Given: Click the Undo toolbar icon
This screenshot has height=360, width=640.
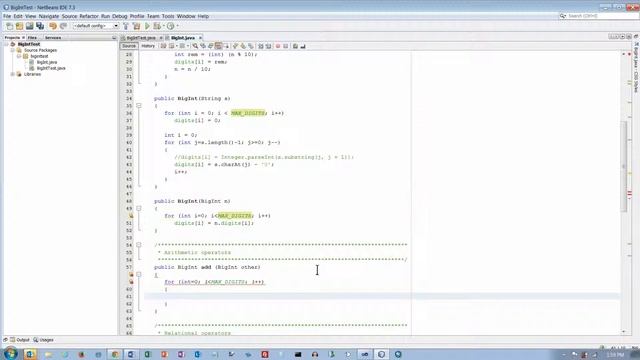Looking at the screenshot, I should (x=53, y=26).
